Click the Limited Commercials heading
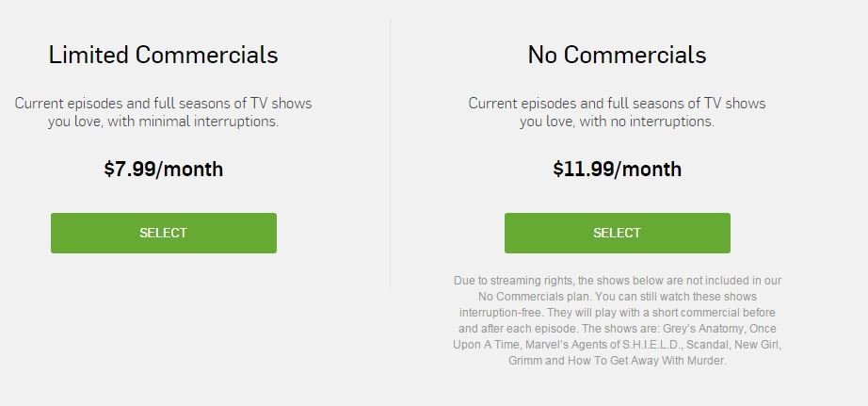The image size is (868, 406). [x=163, y=55]
